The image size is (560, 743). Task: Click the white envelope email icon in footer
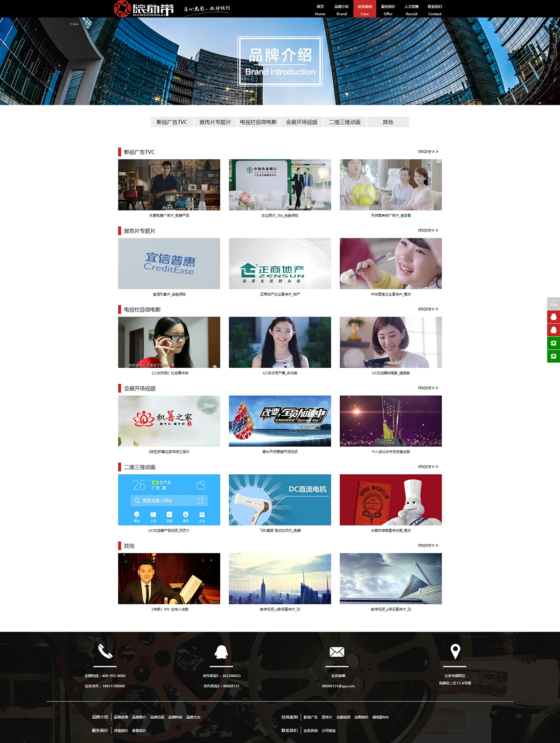337,652
